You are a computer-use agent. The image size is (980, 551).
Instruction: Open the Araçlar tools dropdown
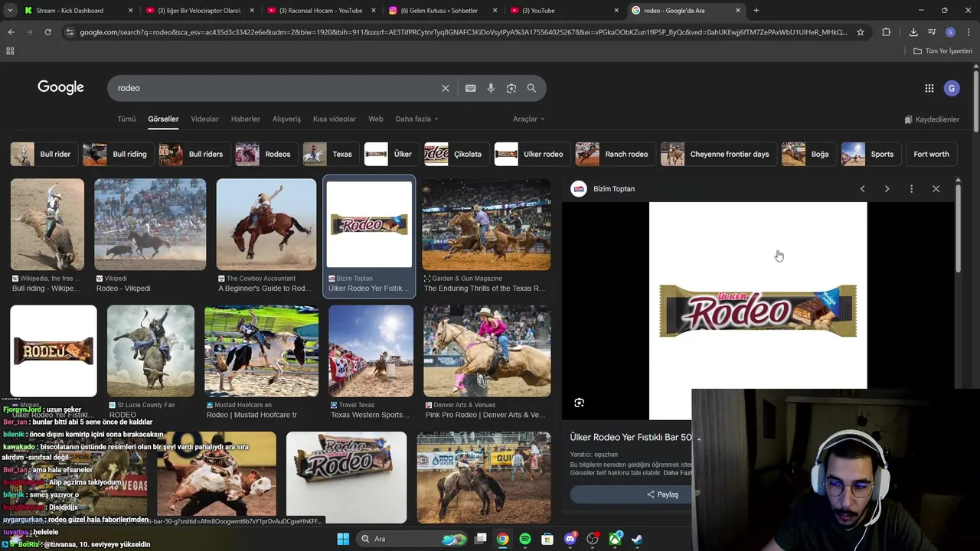coord(528,119)
